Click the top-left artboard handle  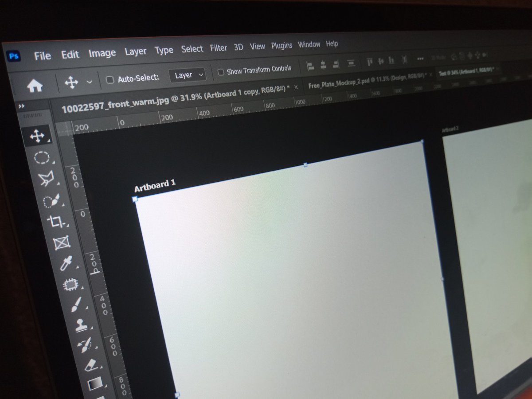[x=135, y=199]
